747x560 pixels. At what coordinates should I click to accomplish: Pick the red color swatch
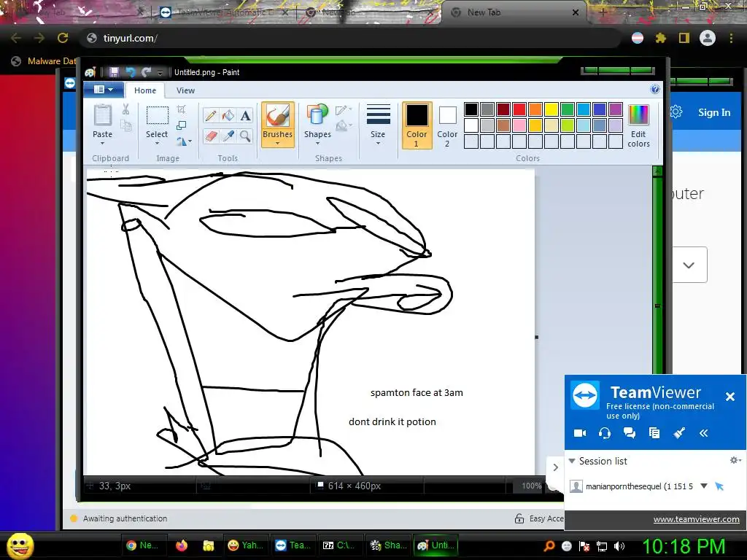pos(519,109)
